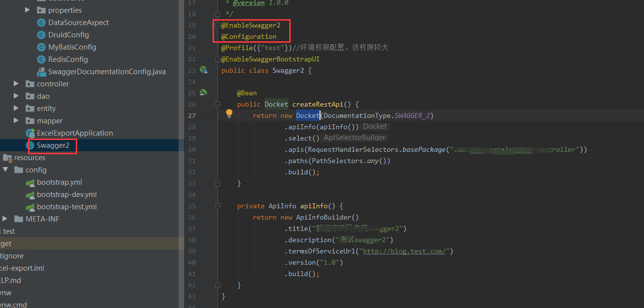Image resolution: width=644 pixels, height=308 pixels.
Task: Click the run gutter icon next to class Swagger2
Action: [203, 70]
